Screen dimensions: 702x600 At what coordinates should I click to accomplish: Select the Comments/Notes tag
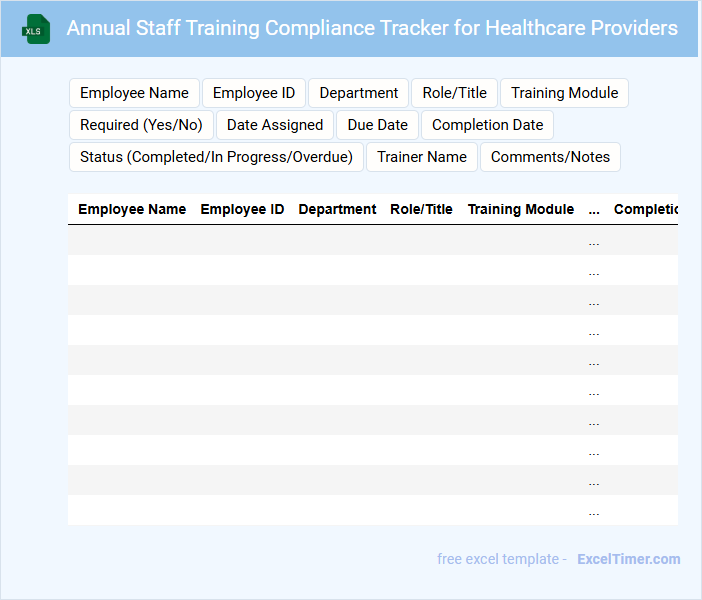tap(551, 157)
